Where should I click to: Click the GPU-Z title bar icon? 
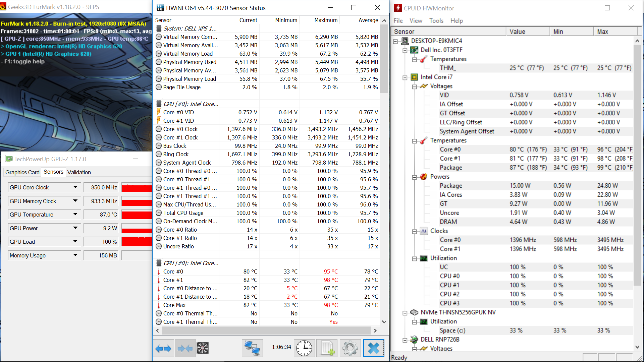(9, 159)
